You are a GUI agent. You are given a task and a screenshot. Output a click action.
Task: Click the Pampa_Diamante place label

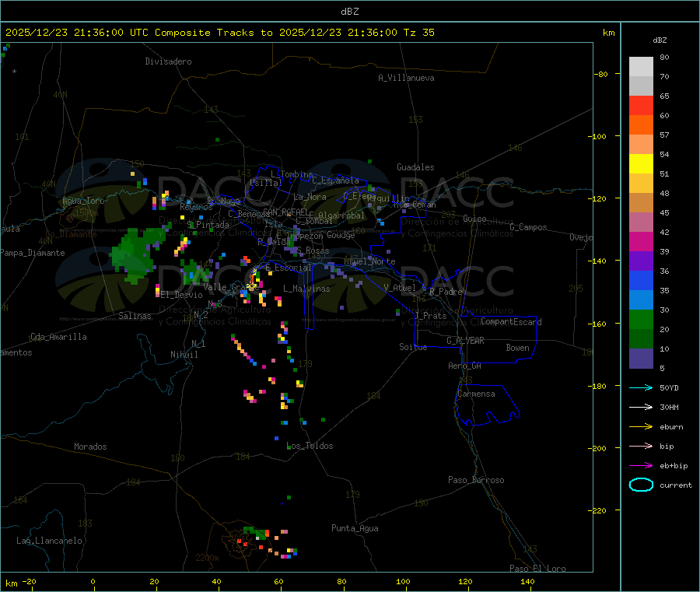pos(33,253)
